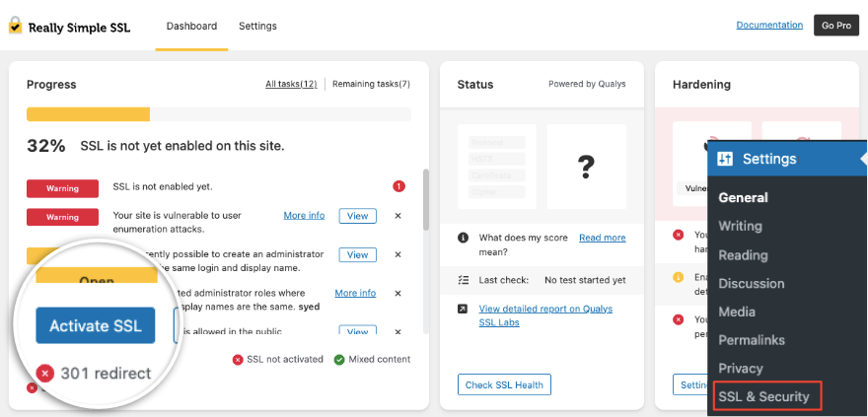This screenshot has width=868, height=417.
Task: Click the task list scrollbar in Progress panel
Action: tap(426, 199)
